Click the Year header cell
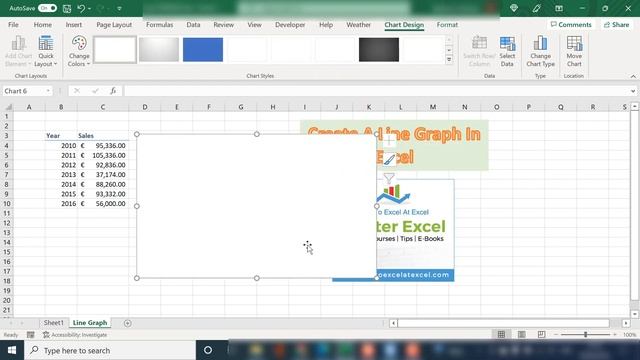 coord(61,136)
